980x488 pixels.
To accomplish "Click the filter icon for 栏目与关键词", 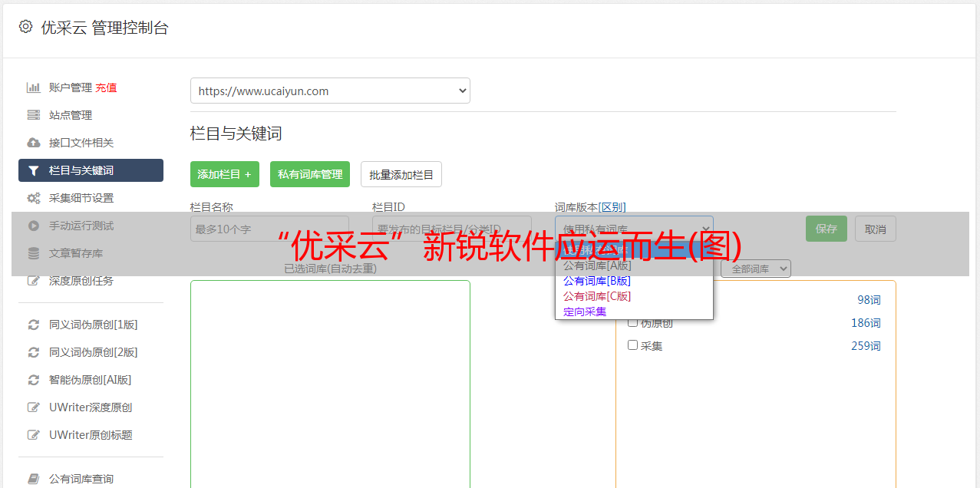I will [34, 170].
